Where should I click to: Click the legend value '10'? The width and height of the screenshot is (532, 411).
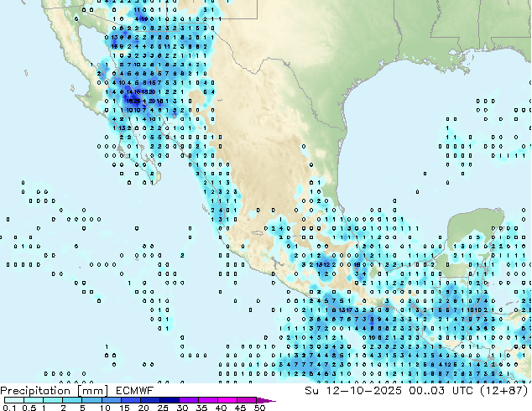(x=105, y=408)
